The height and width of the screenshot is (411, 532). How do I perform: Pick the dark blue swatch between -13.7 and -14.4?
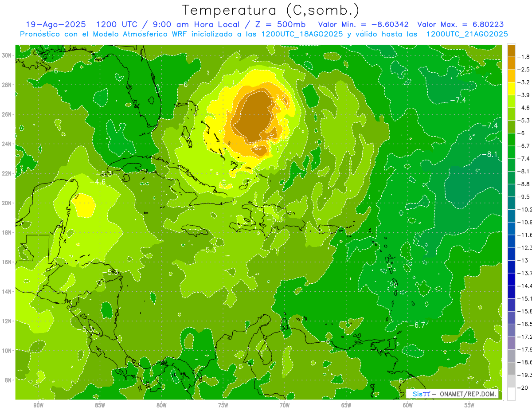(x=511, y=279)
